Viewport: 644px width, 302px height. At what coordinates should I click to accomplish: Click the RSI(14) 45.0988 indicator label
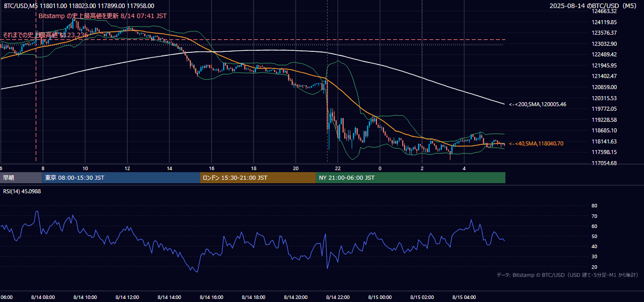[22, 191]
